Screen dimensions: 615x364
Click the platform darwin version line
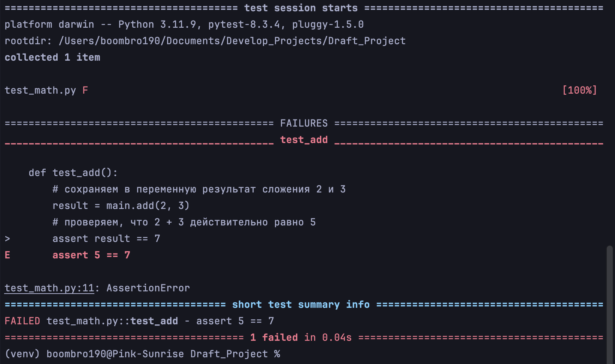184,24
